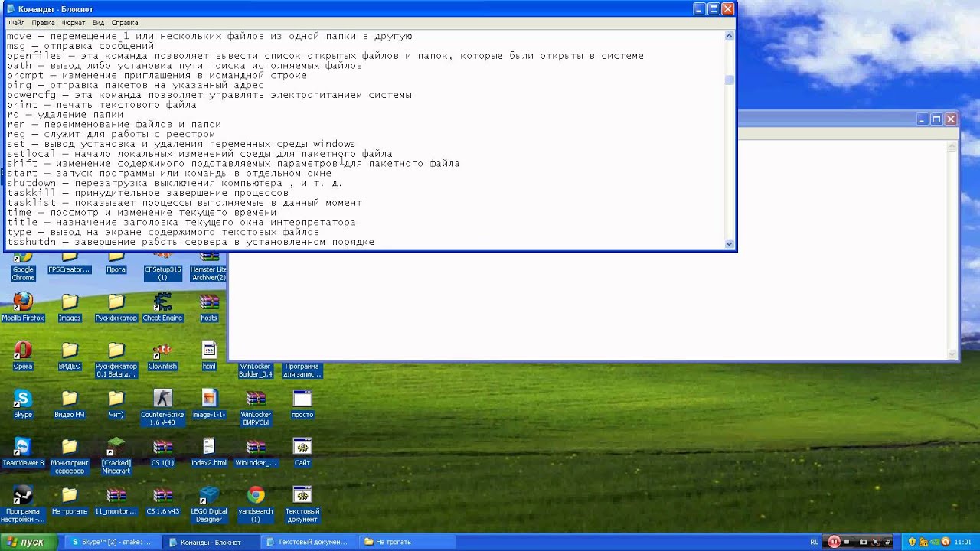Pause recording with red pause button

point(834,542)
